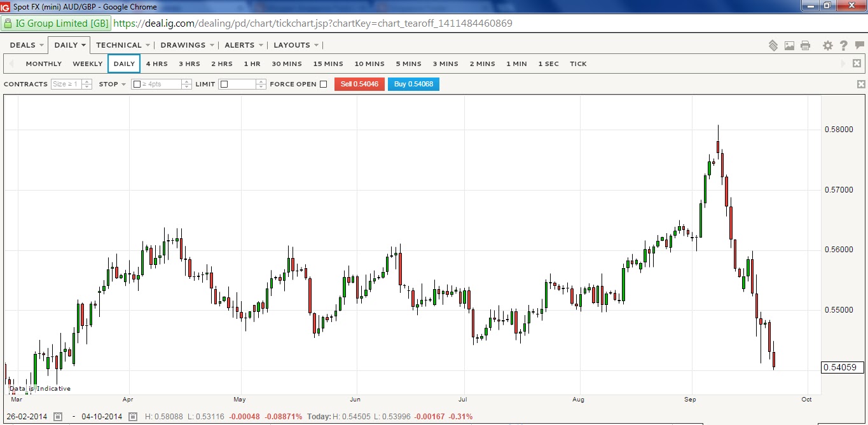Open the deal tickets stack icon

click(773, 46)
